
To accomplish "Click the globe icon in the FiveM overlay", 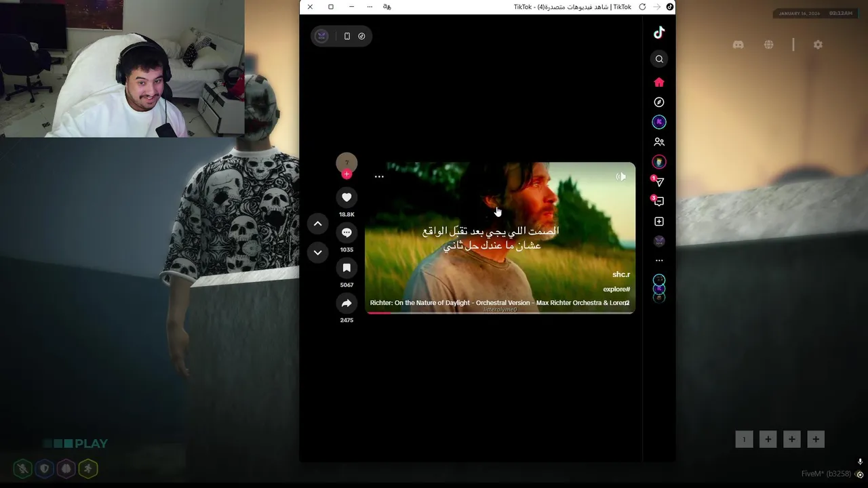I will pyautogui.click(x=768, y=45).
